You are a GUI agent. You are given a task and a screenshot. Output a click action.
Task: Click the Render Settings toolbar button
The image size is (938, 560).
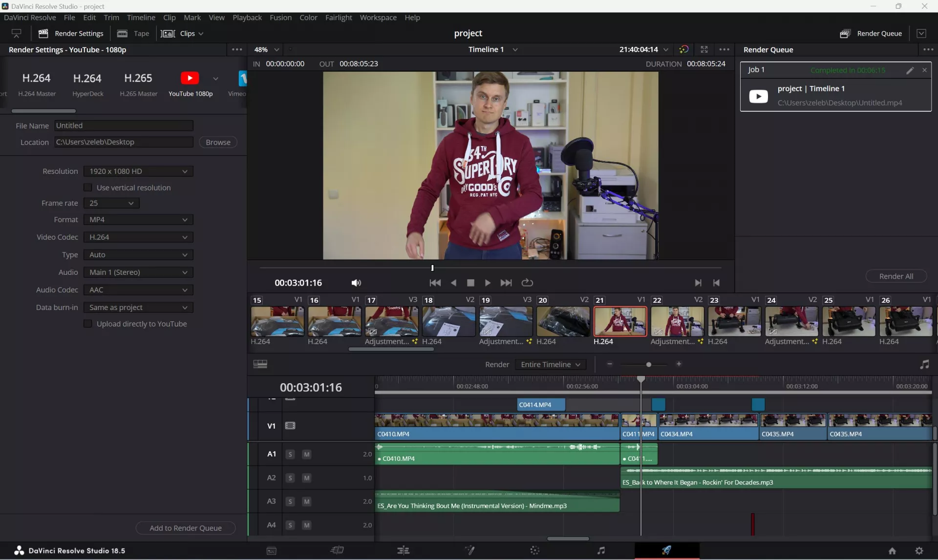click(71, 33)
